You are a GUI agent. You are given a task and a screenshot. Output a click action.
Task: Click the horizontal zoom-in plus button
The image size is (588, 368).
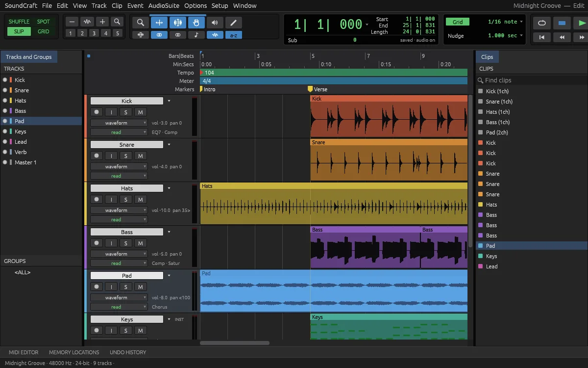click(102, 22)
